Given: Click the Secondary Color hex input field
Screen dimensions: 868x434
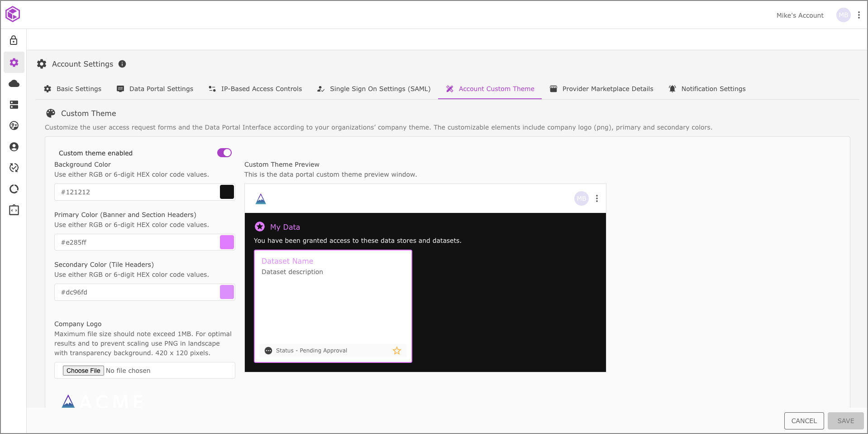Looking at the screenshot, I should [x=136, y=292].
